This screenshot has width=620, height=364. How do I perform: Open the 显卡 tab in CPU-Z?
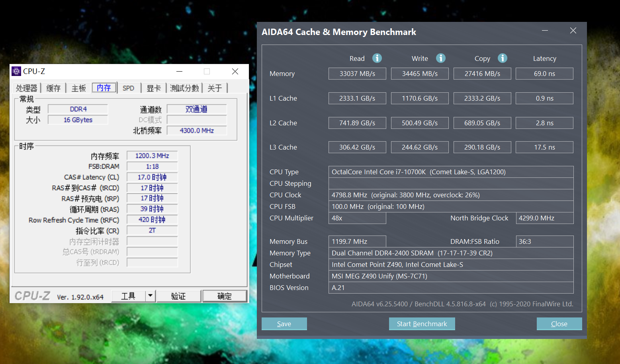click(x=154, y=88)
